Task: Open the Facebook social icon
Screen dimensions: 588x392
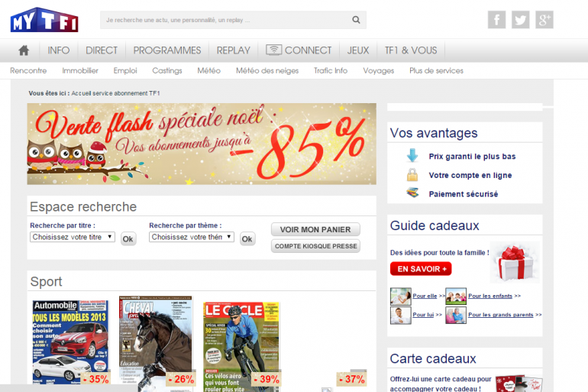Action: (x=496, y=20)
